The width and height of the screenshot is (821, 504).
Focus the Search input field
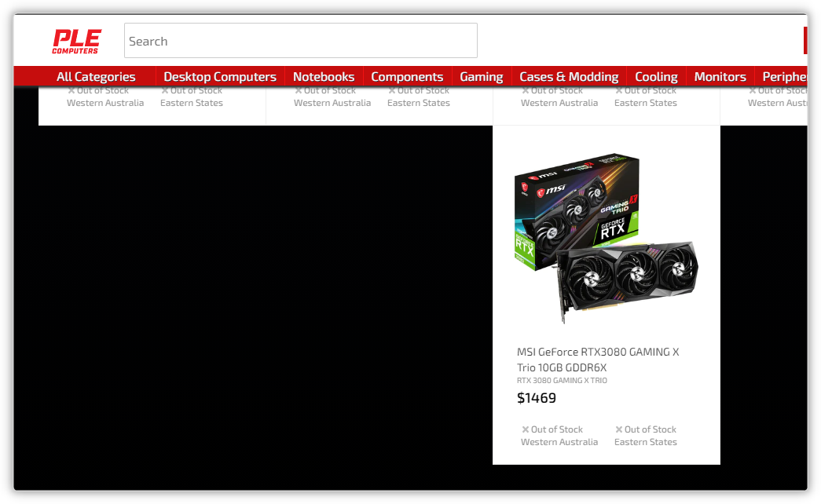(301, 40)
